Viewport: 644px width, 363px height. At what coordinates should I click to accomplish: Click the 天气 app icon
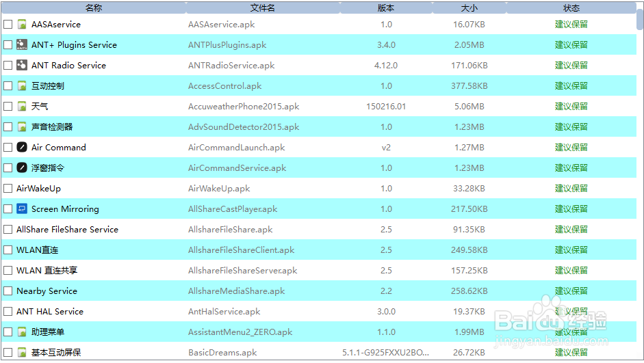(x=22, y=106)
